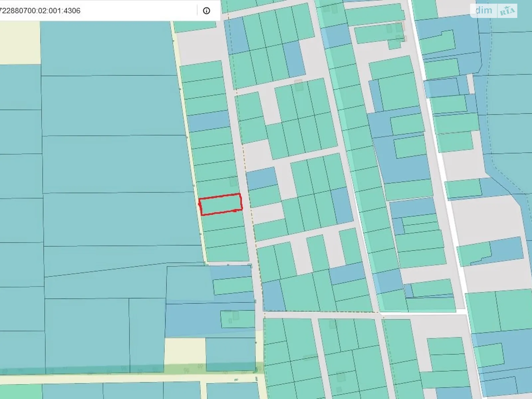
Task: Select the large teal parcel directly below the search bar
Action: [106, 48]
